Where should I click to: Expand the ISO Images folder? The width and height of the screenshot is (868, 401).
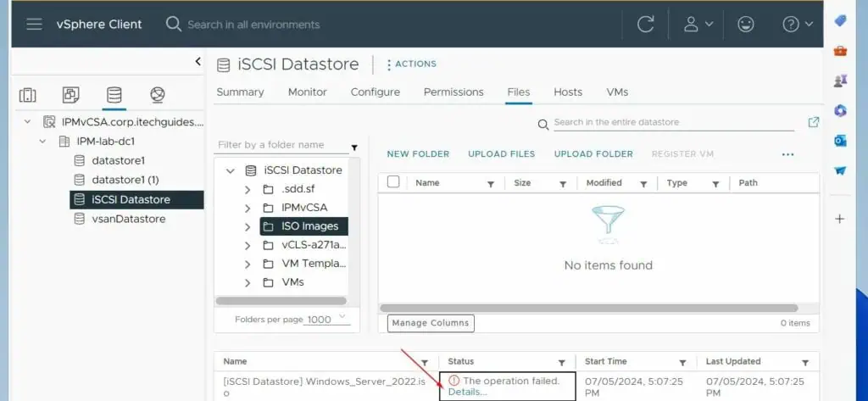pos(248,226)
